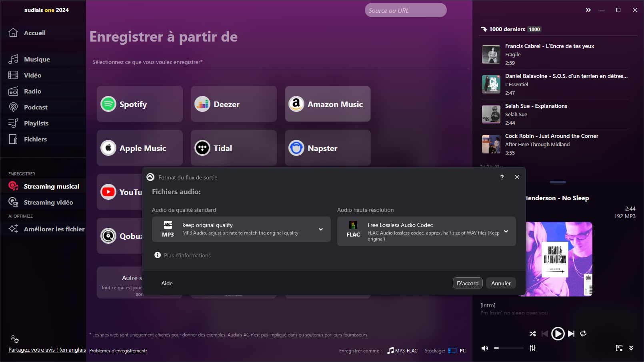
Task: Open the Playlists section
Action: coord(43,123)
